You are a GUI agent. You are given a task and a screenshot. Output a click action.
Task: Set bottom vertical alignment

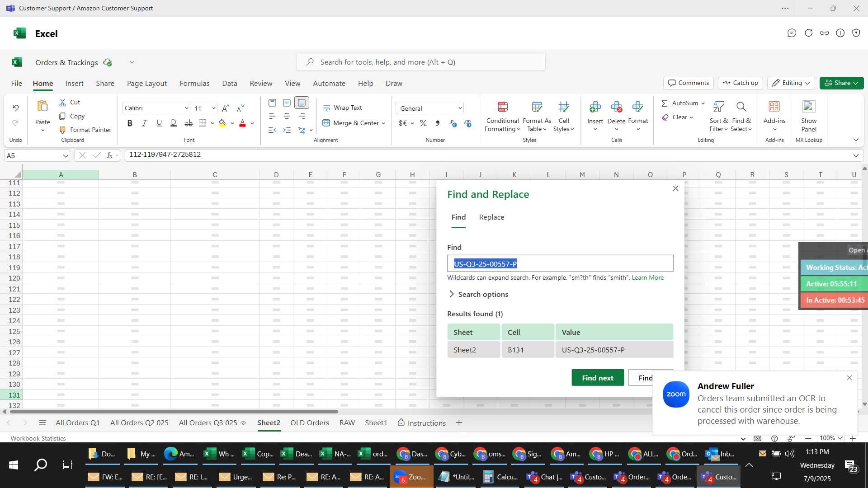tap(302, 103)
